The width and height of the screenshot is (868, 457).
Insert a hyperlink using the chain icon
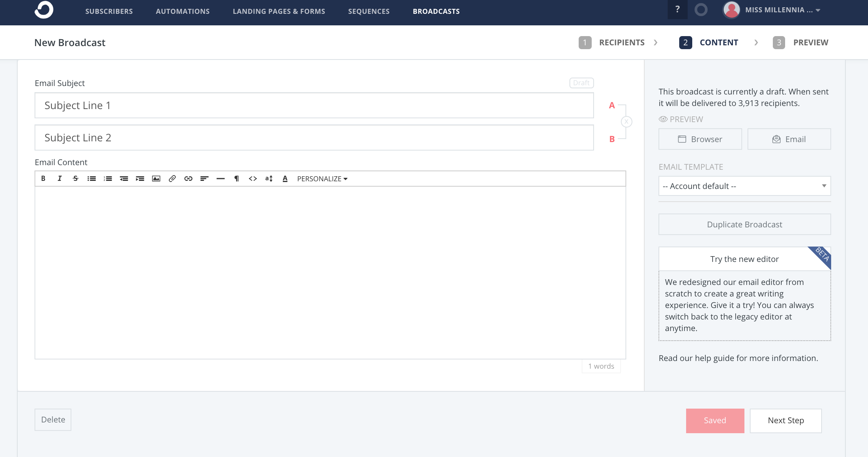tap(188, 178)
